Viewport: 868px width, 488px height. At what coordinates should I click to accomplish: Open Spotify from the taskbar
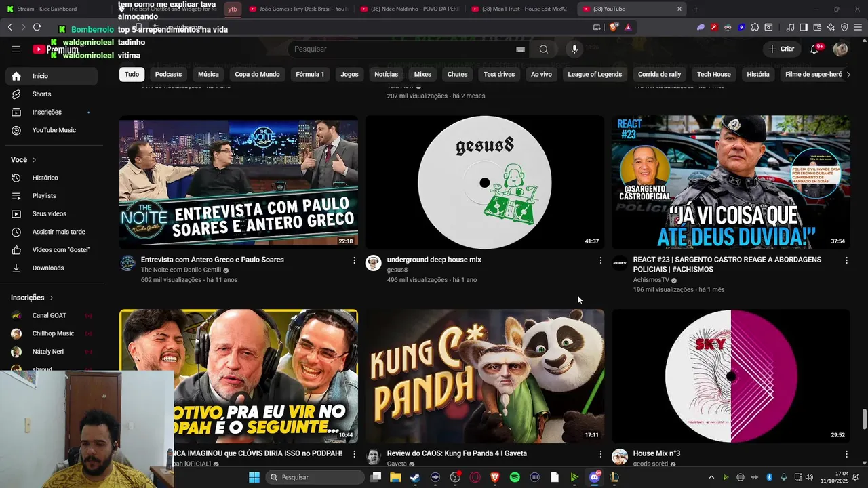pyautogui.click(x=515, y=477)
